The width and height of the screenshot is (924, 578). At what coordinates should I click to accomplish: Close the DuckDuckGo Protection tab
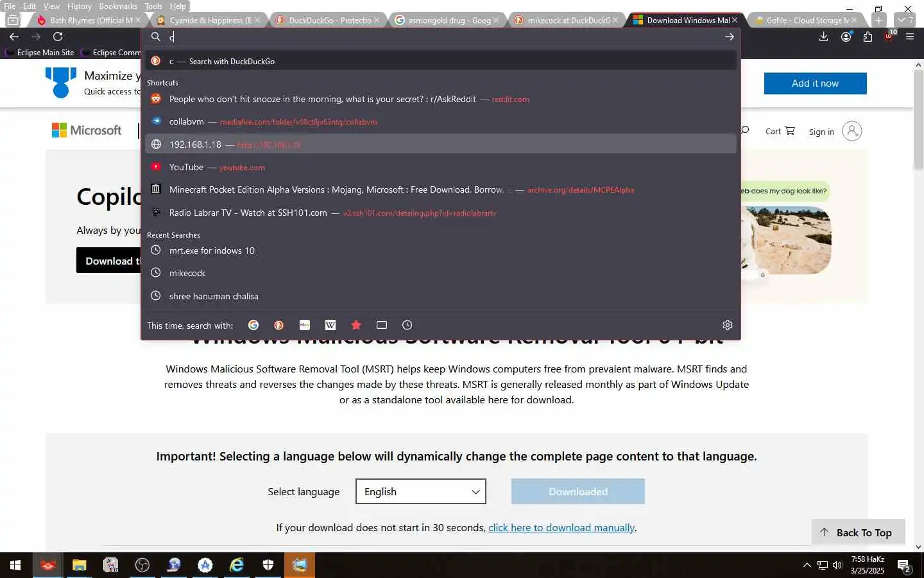tap(377, 21)
